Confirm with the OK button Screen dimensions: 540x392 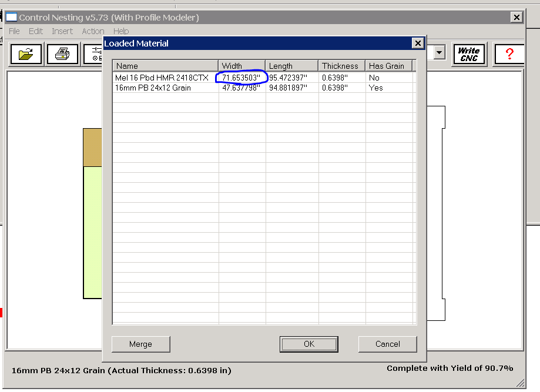pyautogui.click(x=308, y=344)
